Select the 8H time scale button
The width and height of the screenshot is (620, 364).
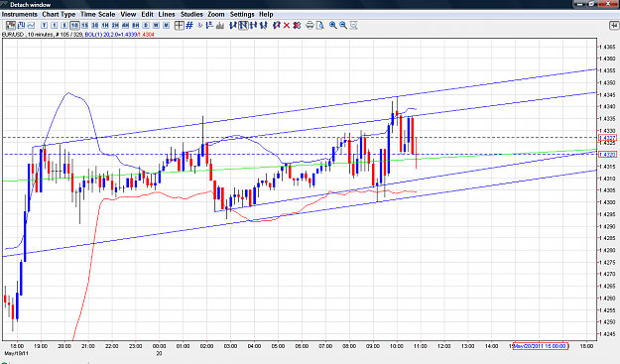click(135, 26)
